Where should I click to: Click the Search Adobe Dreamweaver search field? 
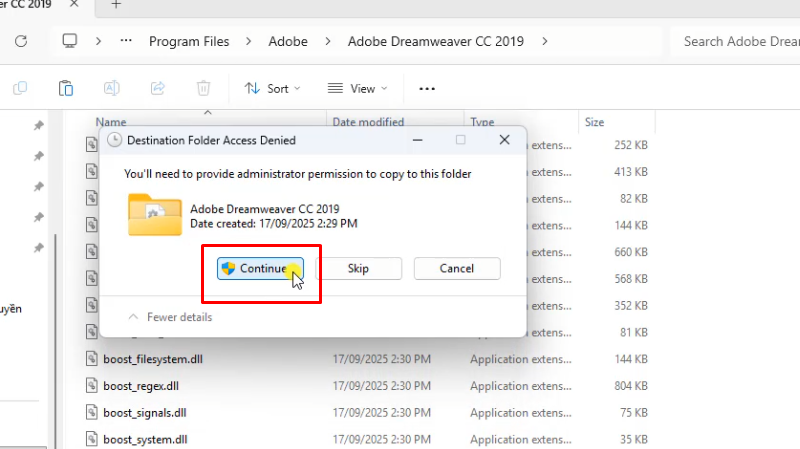pos(735,41)
